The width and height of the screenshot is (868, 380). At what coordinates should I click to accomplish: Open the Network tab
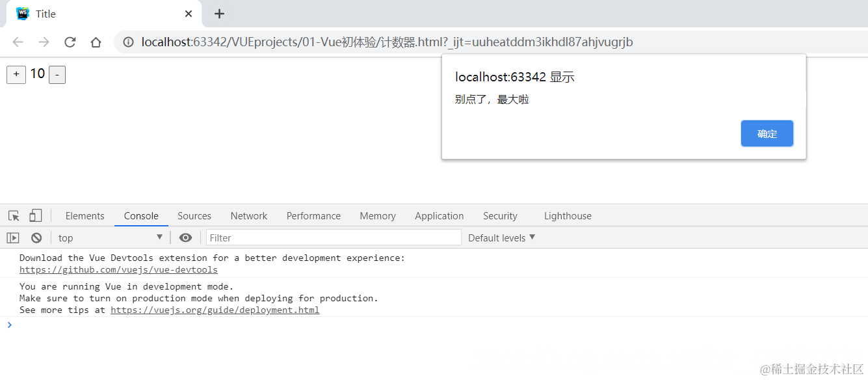pos(249,216)
